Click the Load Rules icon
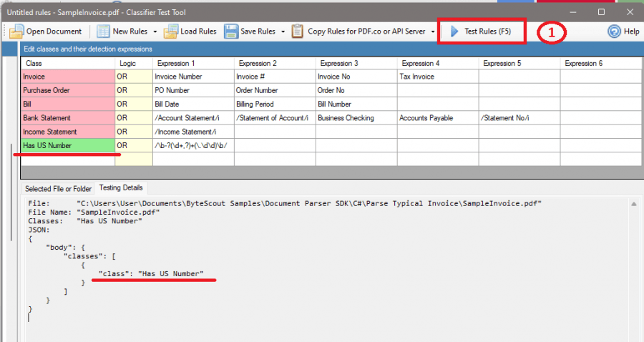Screen dimensions: 644x342 170,31
